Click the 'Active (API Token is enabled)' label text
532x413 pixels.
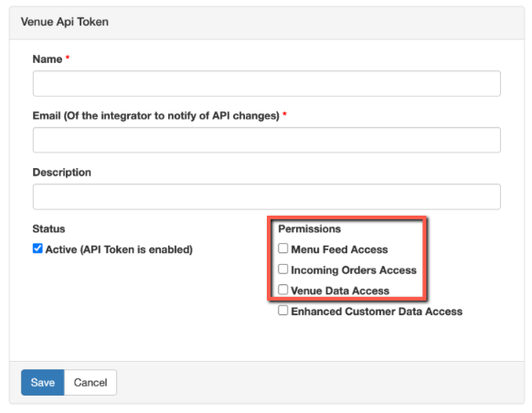pos(119,249)
